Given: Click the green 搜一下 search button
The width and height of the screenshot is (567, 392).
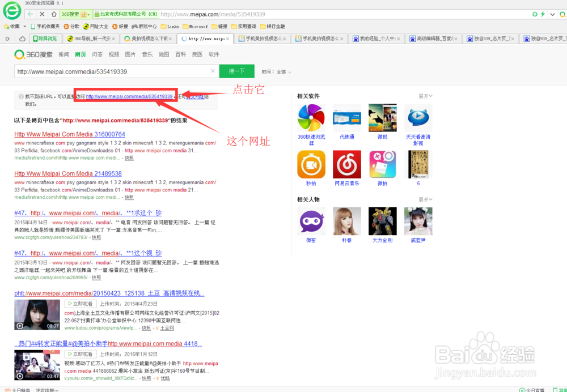Looking at the screenshot, I should coord(237,71).
